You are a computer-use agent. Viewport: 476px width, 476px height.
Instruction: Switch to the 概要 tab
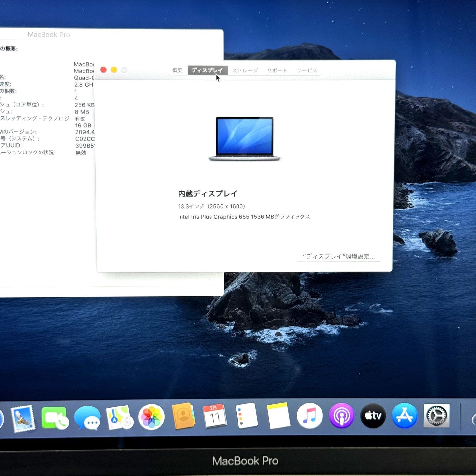(x=178, y=70)
